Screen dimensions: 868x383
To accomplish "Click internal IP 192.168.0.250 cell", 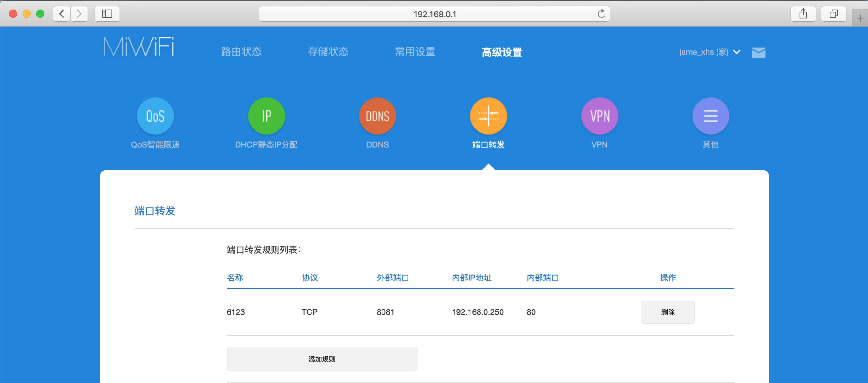I will 478,312.
